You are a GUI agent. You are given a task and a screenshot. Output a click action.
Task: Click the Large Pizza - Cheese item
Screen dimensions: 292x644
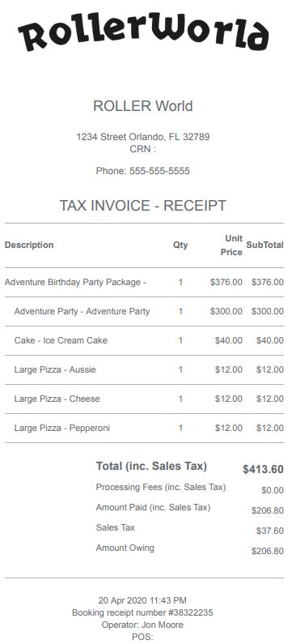57,399
